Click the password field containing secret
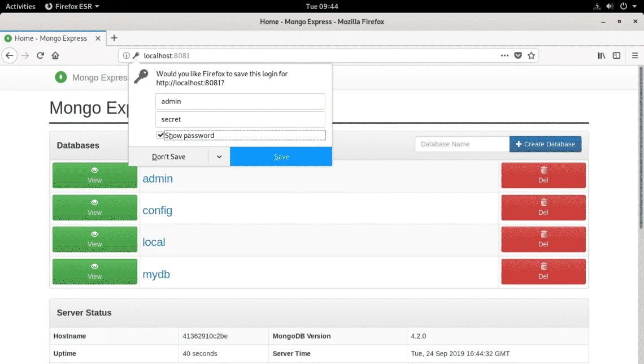The height and width of the screenshot is (364, 644). (240, 120)
